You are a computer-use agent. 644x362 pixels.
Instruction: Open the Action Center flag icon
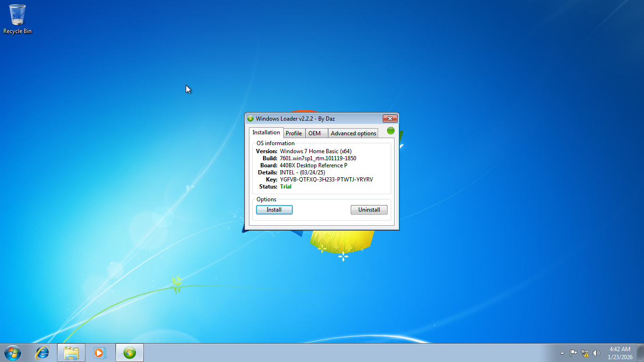click(573, 353)
